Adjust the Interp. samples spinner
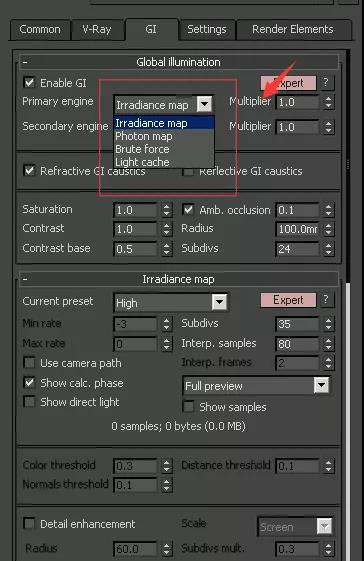Viewport: 364px width, 561px height. [x=329, y=344]
